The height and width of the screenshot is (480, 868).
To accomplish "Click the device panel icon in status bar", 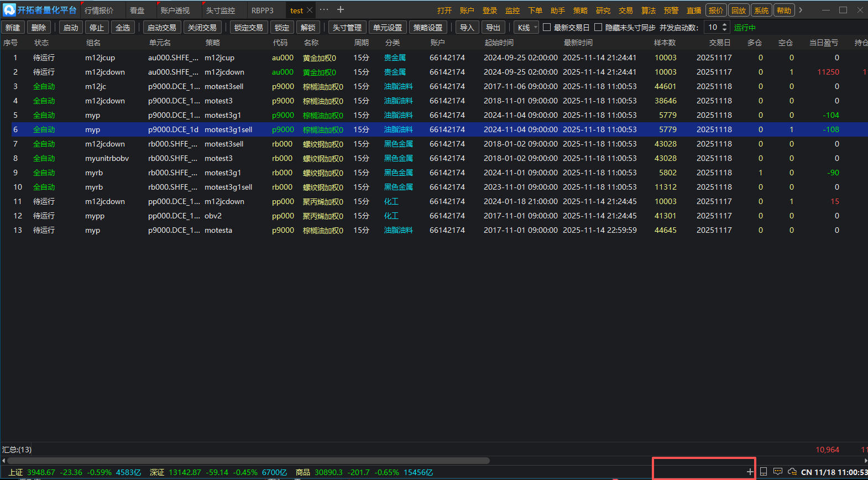I will [764, 472].
